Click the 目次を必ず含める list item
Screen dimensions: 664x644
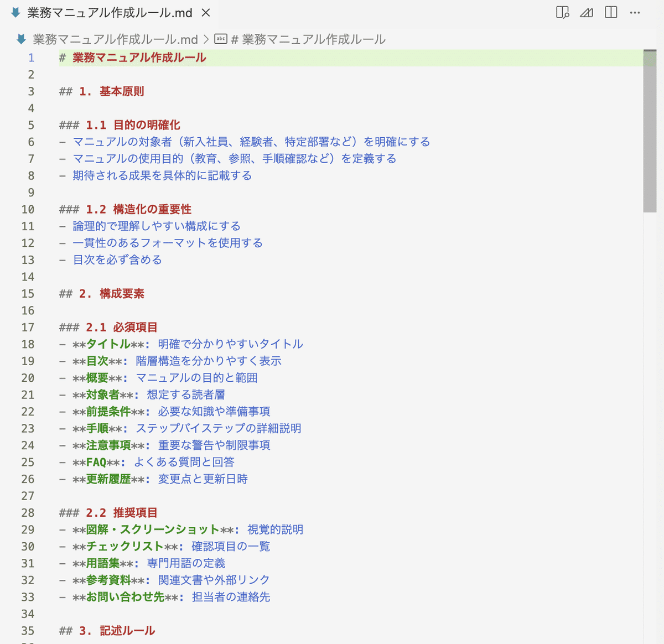click(117, 260)
